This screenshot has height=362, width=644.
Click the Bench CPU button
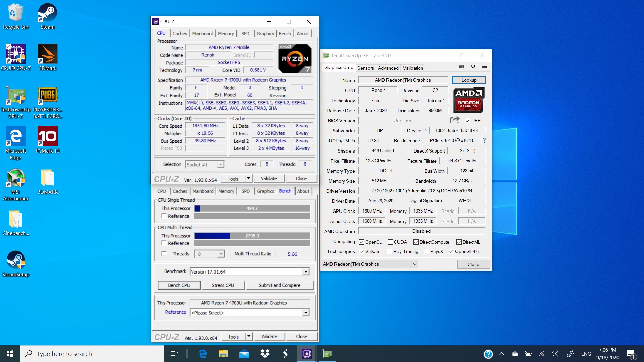point(179,285)
